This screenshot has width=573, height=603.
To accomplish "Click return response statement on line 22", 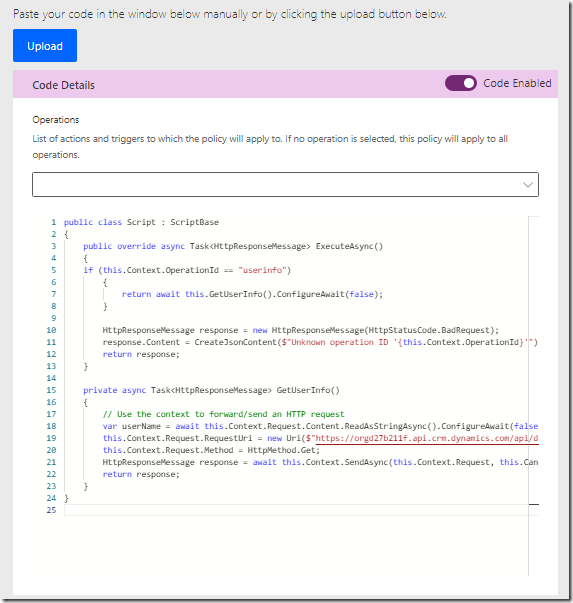I will (141, 474).
